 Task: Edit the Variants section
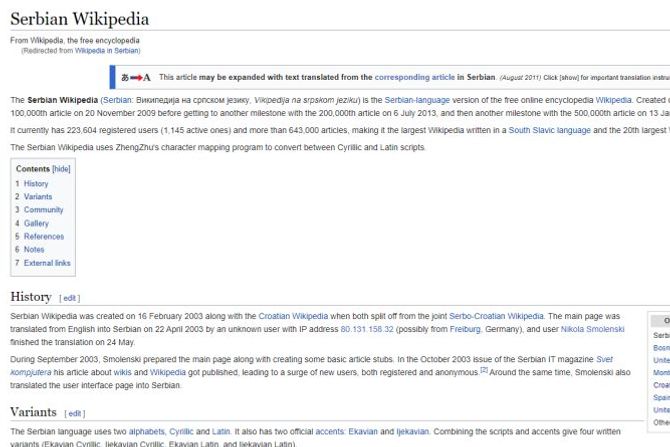tap(75, 414)
